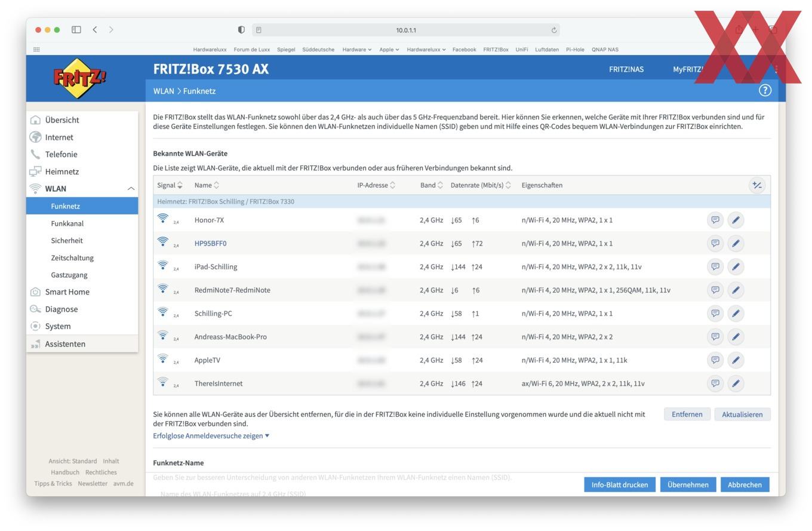Open the Handbuch footer link

65,472
